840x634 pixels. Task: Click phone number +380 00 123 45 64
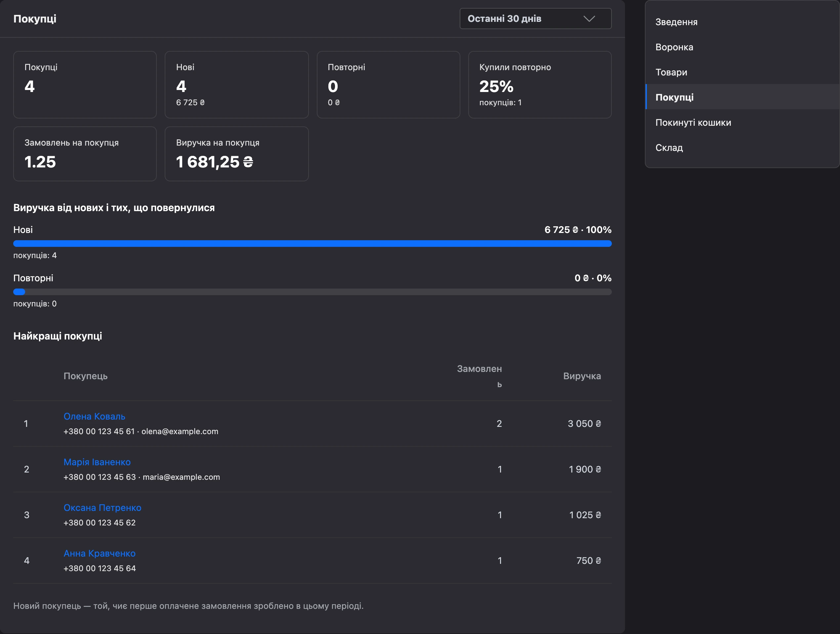point(100,568)
